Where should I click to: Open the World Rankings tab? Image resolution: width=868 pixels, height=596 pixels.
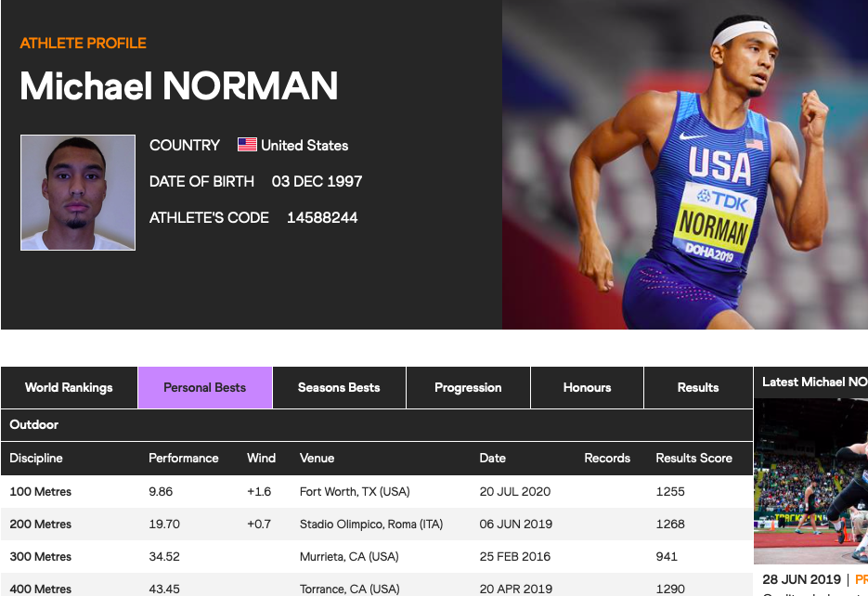click(70, 387)
